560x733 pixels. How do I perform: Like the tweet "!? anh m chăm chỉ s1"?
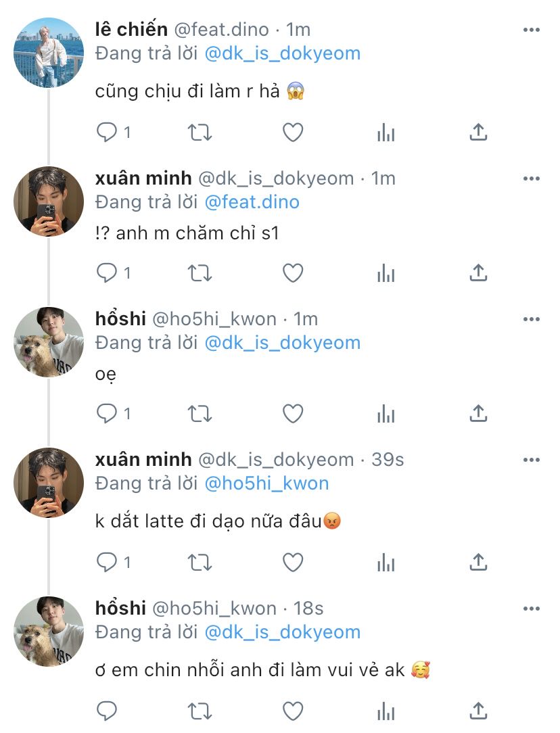pos(292,273)
